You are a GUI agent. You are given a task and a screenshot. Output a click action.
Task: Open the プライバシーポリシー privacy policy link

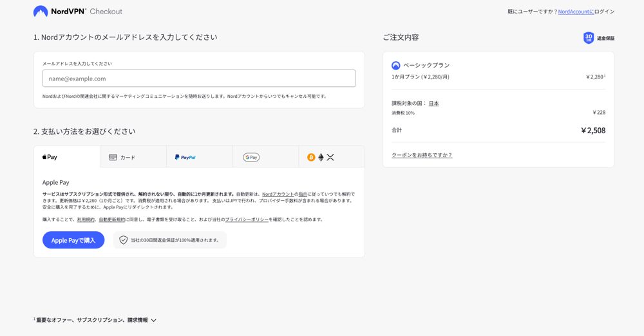pyautogui.click(x=247, y=219)
